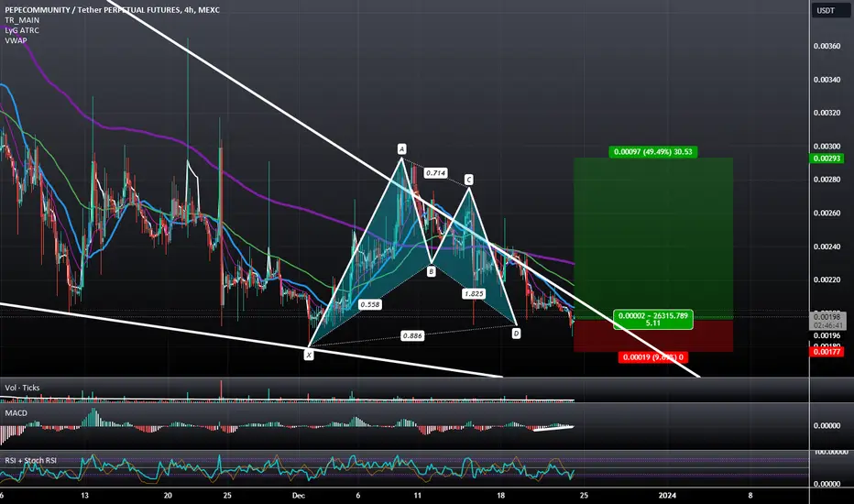Click the 25 date near chart end
Viewport: 854px width, 504px height.
coord(584,495)
